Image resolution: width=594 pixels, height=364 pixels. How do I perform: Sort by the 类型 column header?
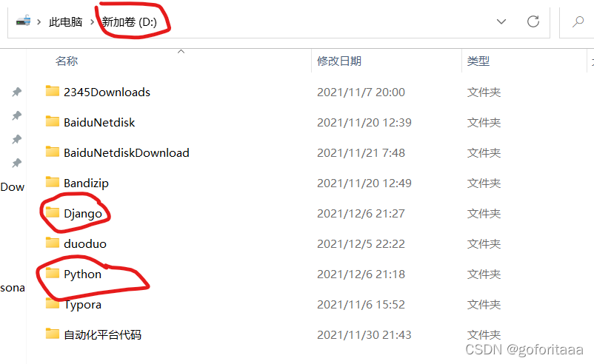(x=478, y=61)
